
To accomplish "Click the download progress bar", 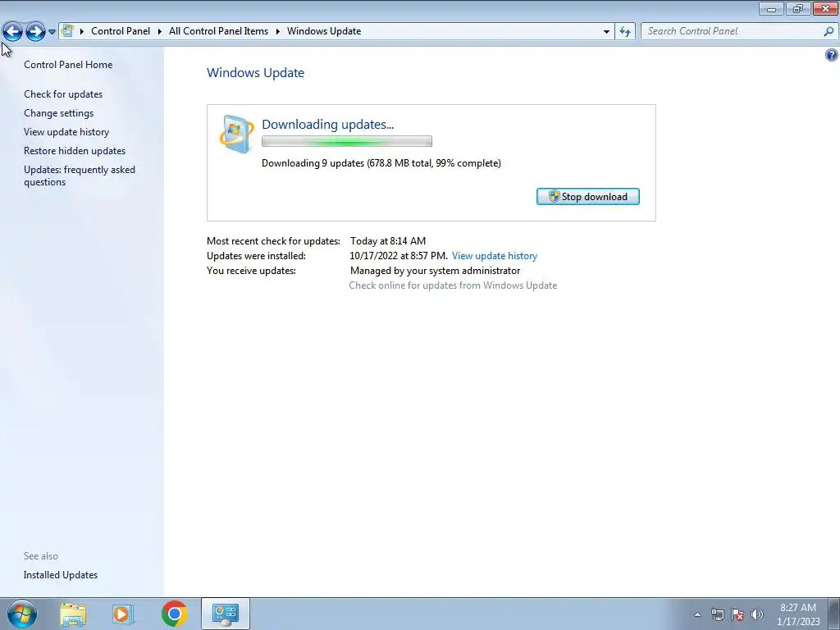I will 347,141.
